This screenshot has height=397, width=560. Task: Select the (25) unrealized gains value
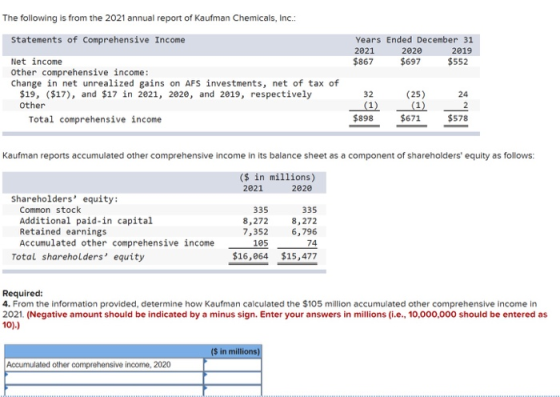point(416,94)
